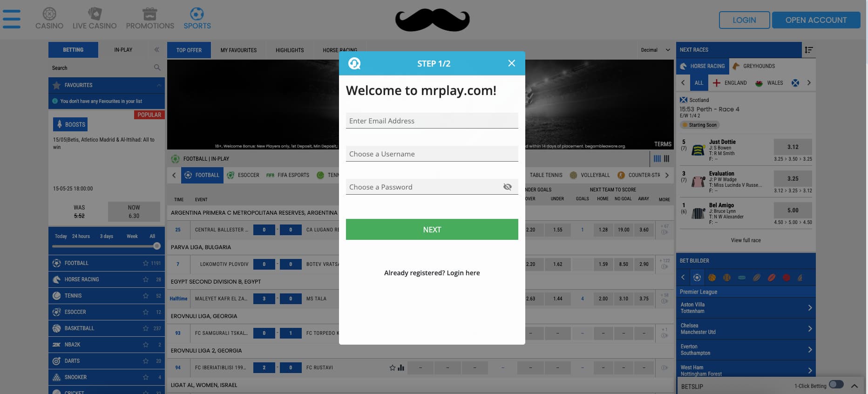Image resolution: width=868 pixels, height=394 pixels.
Task: Collapse the Favourites panel
Action: pos(159,85)
